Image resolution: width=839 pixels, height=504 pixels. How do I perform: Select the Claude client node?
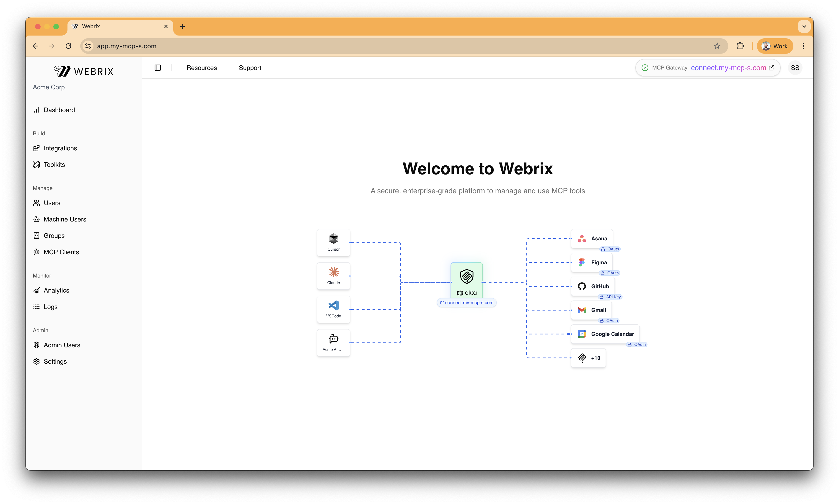[333, 276]
